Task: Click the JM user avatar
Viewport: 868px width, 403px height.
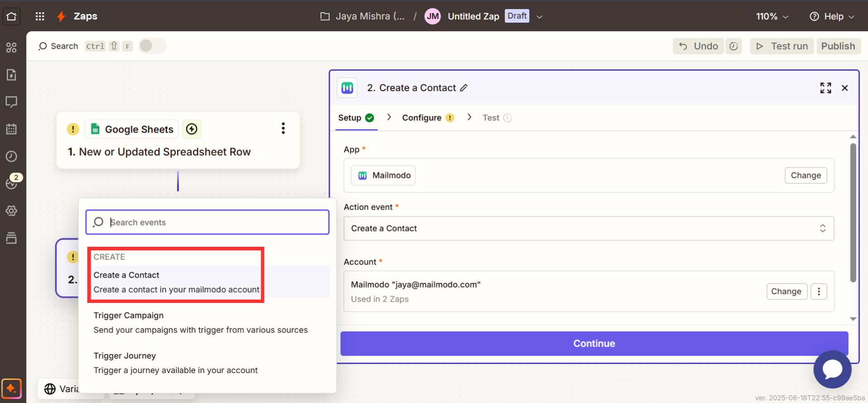Action: [x=433, y=16]
